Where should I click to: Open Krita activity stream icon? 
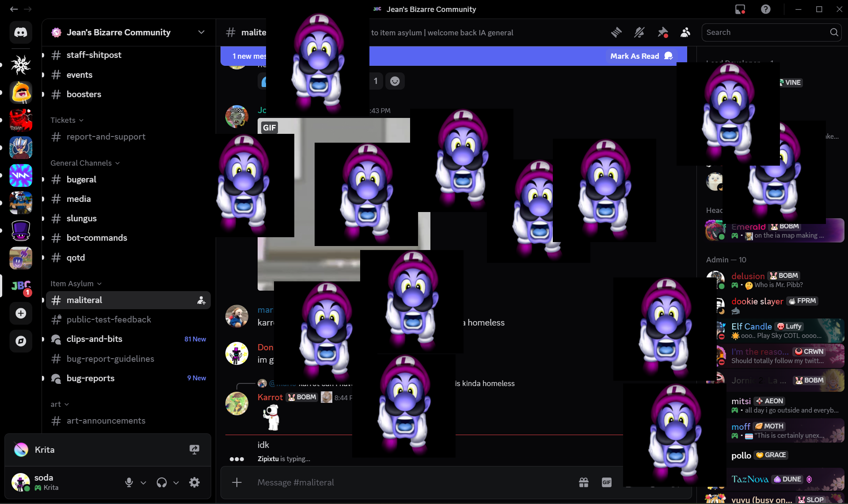[194, 450]
